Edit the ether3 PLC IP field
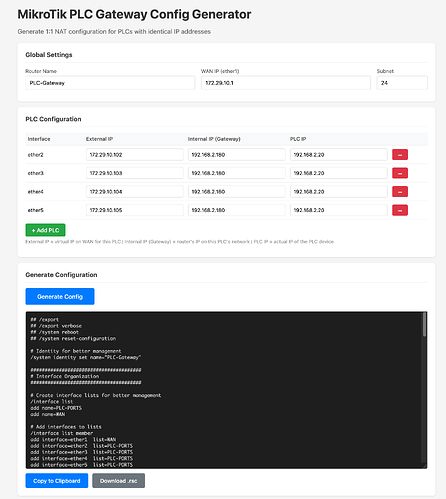 339,173
